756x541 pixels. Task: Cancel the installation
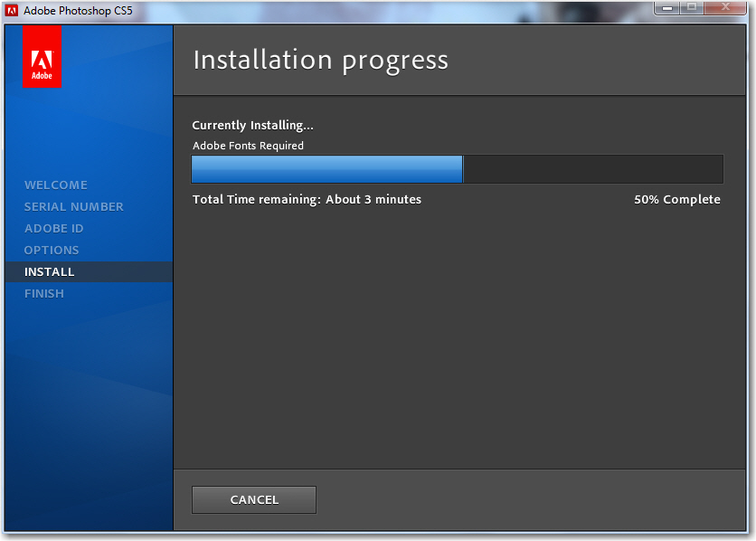pos(254,500)
